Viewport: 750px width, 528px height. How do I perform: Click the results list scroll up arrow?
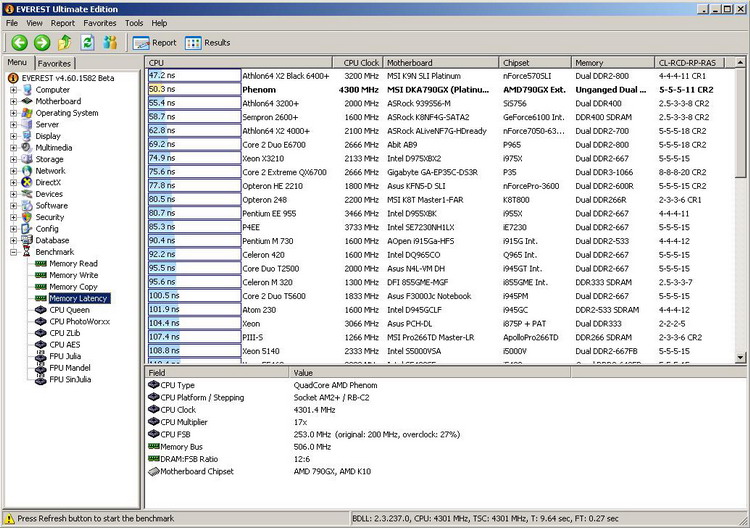coord(740,63)
